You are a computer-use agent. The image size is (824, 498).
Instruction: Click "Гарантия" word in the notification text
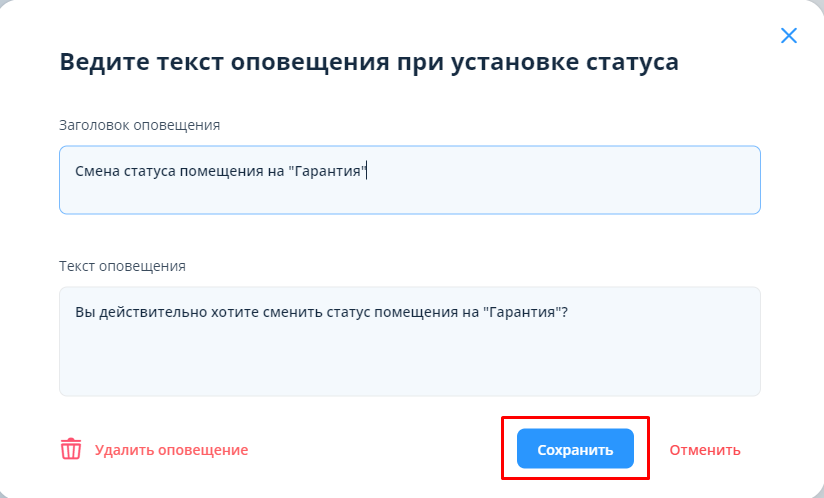click(519, 312)
